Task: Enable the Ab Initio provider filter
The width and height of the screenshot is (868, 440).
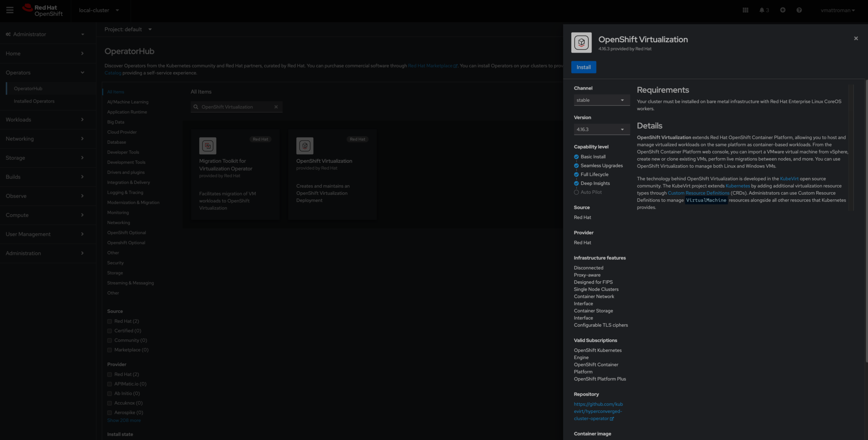Action: pos(110,393)
